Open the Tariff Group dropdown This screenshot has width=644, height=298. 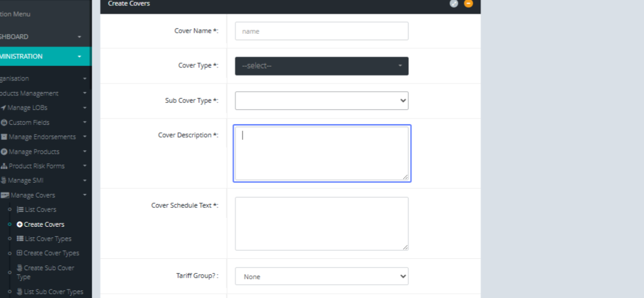coord(321,277)
